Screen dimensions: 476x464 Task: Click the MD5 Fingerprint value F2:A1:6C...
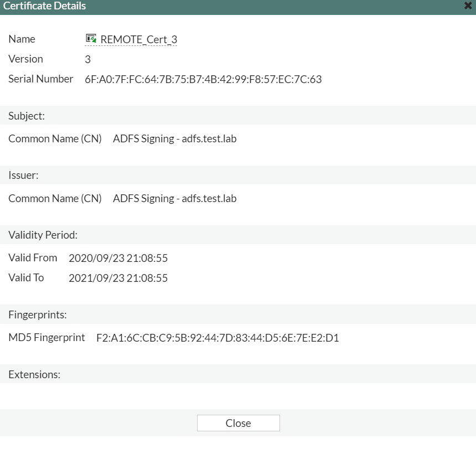218,338
